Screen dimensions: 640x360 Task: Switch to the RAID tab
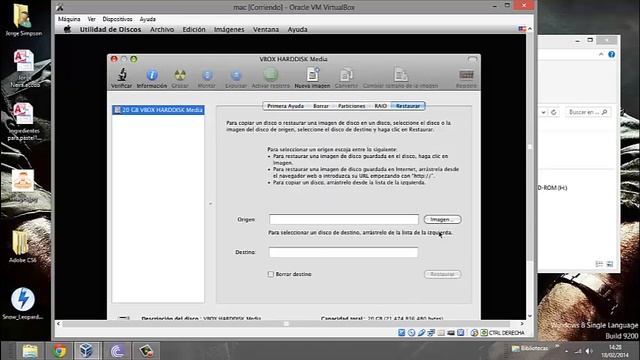380,106
